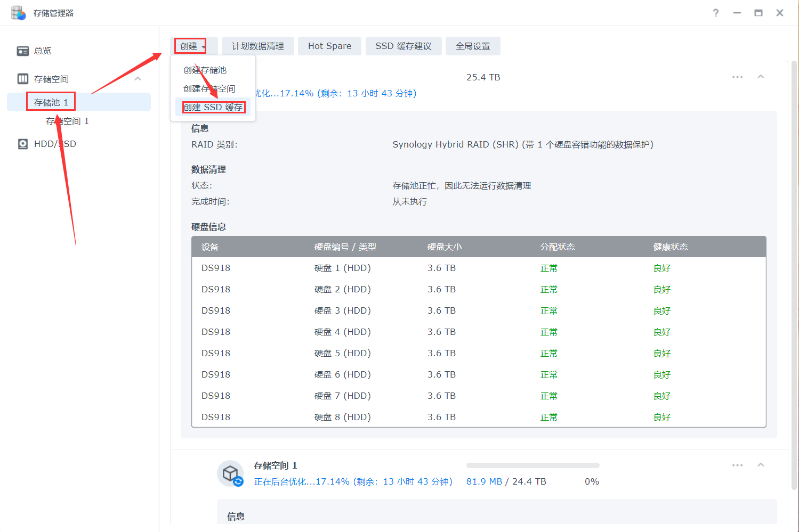Select 存储池 1 in sidebar tree
799x532 pixels.
tap(51, 102)
